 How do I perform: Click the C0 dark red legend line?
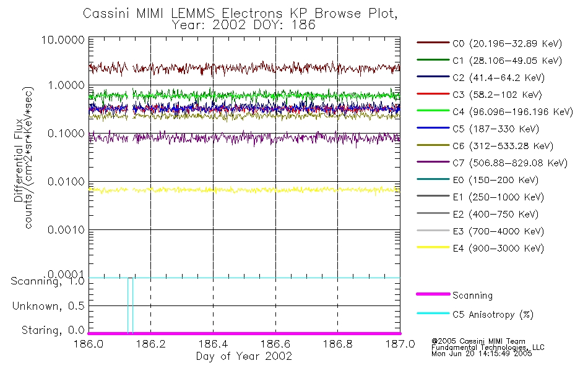[x=433, y=43]
